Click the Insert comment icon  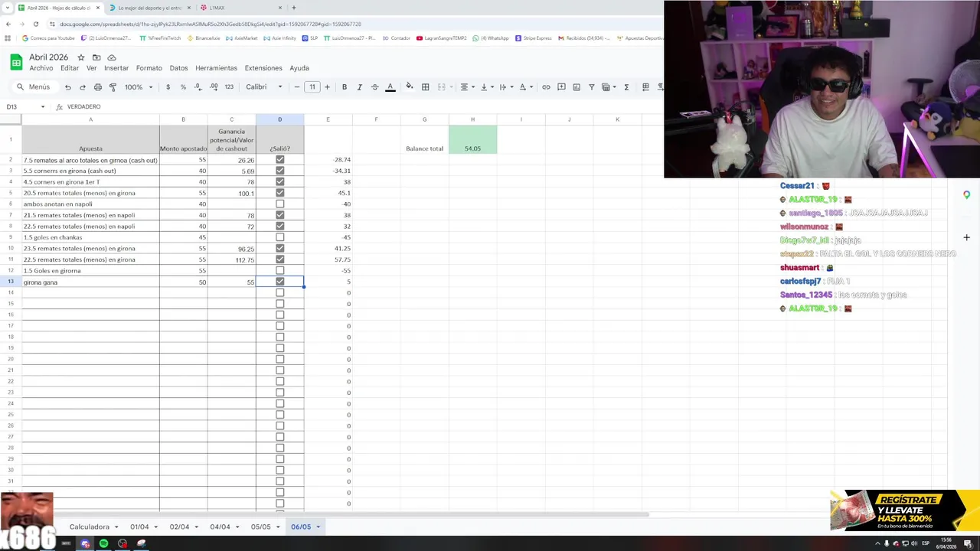(x=561, y=87)
